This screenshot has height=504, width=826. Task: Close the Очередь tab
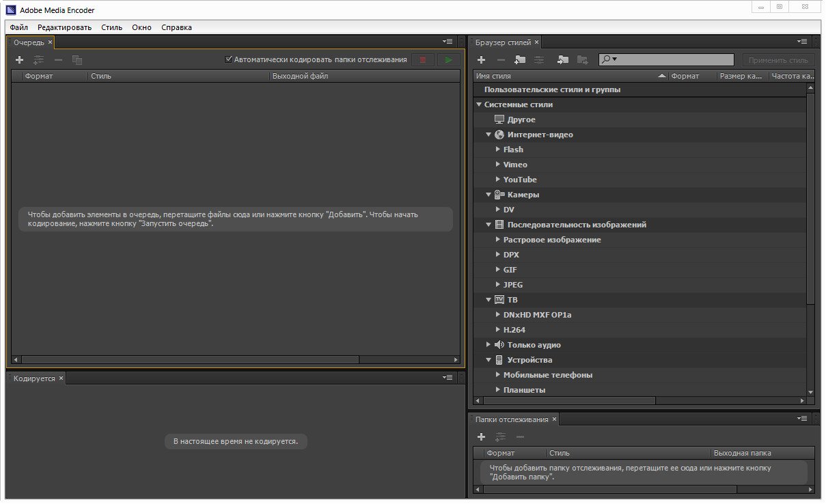click(50, 42)
